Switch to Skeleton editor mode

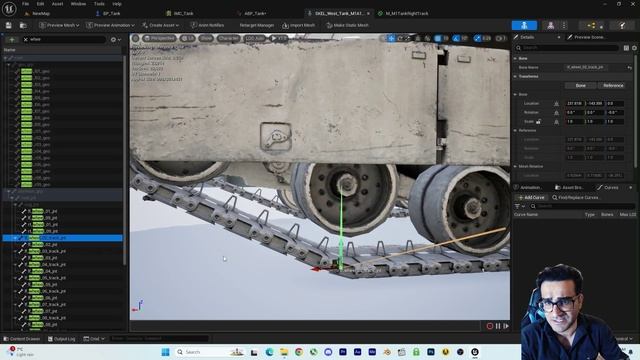pos(524,25)
